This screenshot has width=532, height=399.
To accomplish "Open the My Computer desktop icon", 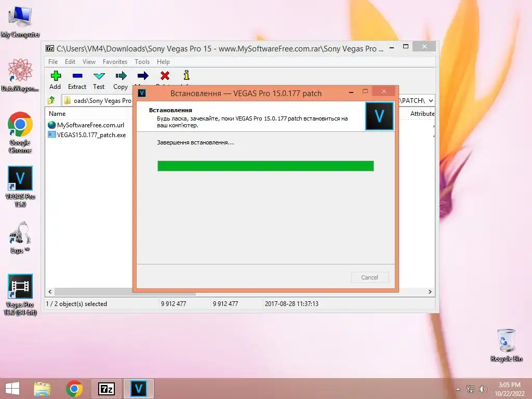I will [x=20, y=22].
